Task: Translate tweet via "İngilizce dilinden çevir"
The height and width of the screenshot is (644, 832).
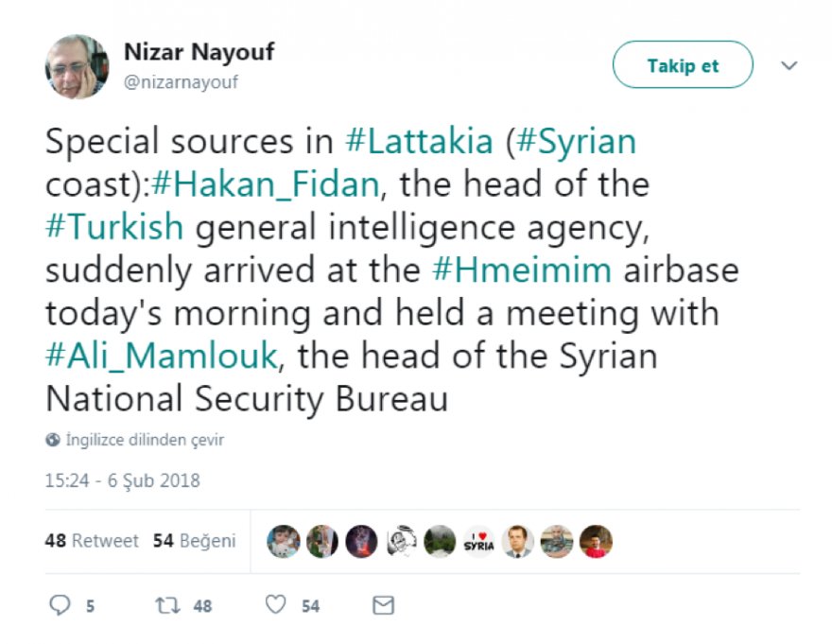Action: [145, 441]
